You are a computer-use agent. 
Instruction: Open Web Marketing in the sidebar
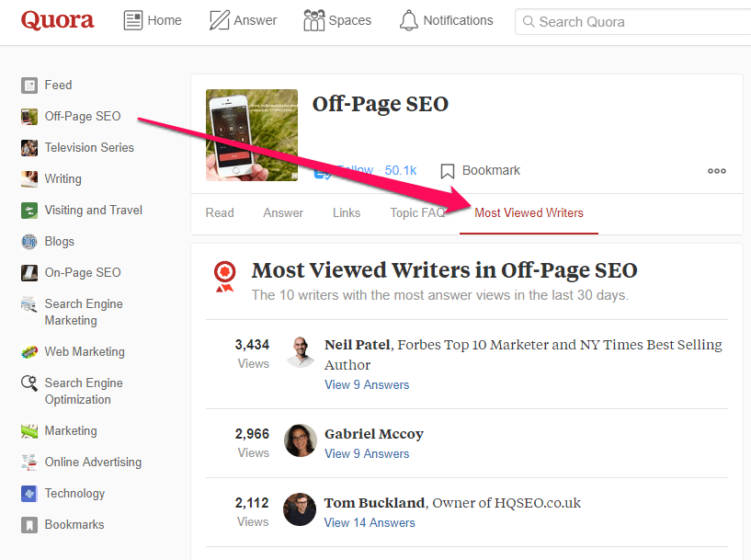(x=85, y=351)
